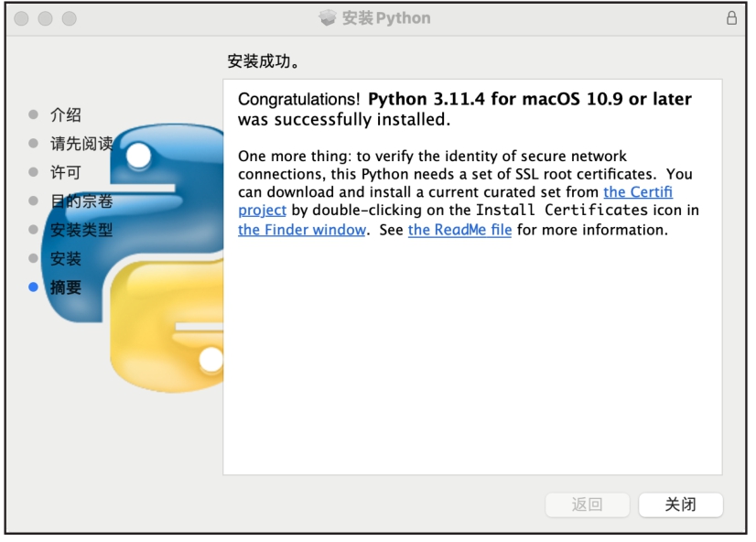Click the greyed-out 返回 button
This screenshot has height=542, width=756.
click(587, 504)
